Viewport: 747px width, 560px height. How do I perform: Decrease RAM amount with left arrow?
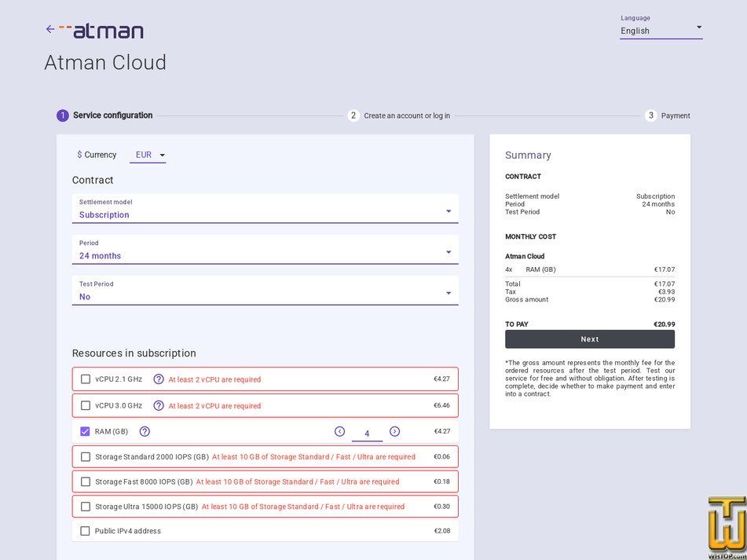pyautogui.click(x=339, y=431)
